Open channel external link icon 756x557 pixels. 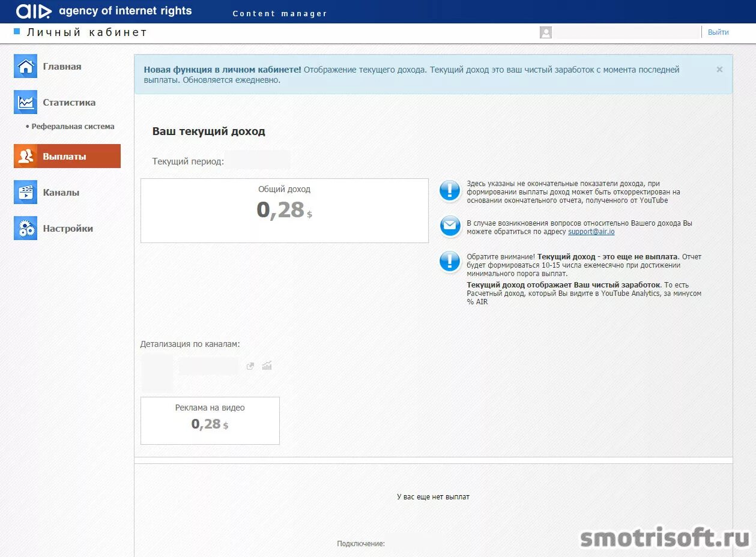[x=250, y=366]
